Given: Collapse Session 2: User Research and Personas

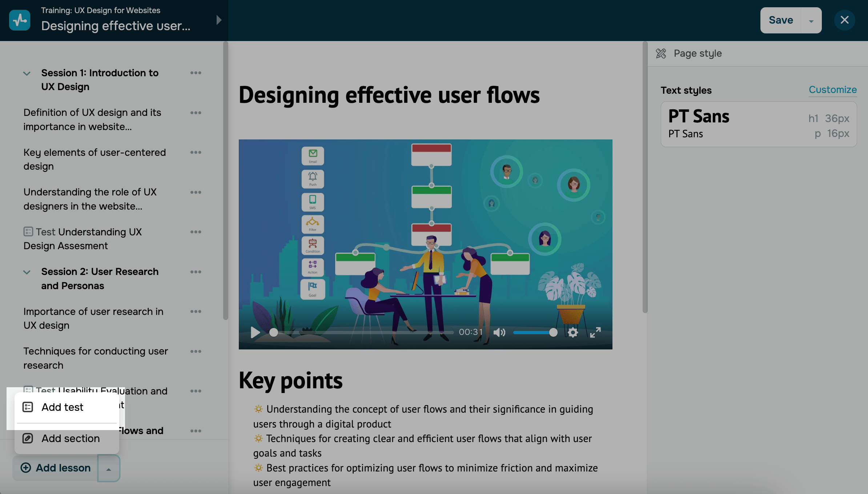Looking at the screenshot, I should point(27,272).
